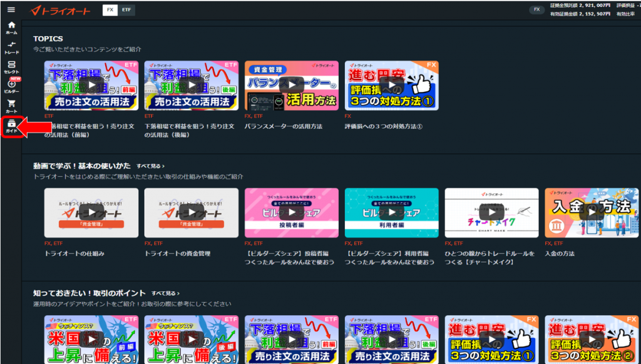The height and width of the screenshot is (364, 641).
Task: Play ビルダーズシェア 投稿者編 video
Action: [x=292, y=213]
